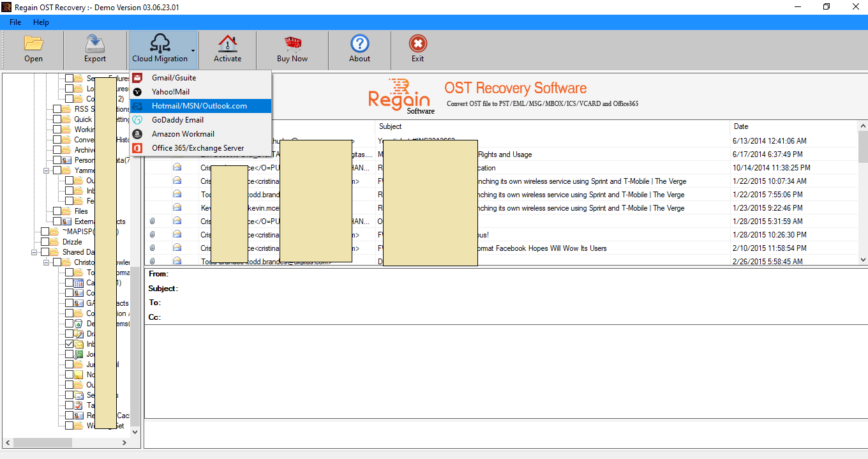The width and height of the screenshot is (868, 459).
Task: Sort emails by the Date column header
Action: click(794, 126)
